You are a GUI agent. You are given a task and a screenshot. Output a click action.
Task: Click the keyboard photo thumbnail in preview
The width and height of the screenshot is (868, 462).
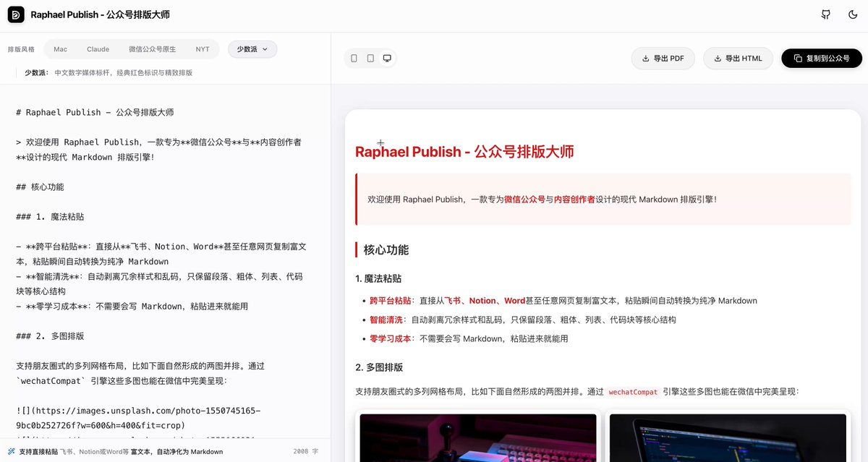click(477, 438)
